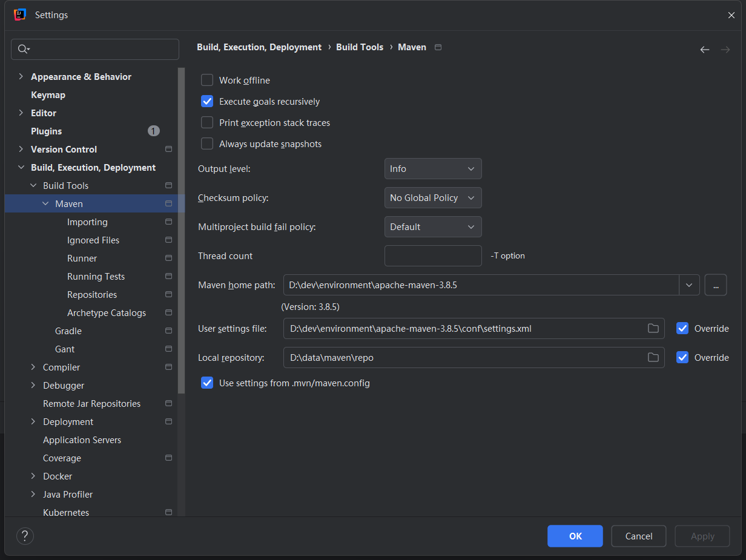Go forward using the right arrow icon
746x560 pixels.
pos(725,50)
